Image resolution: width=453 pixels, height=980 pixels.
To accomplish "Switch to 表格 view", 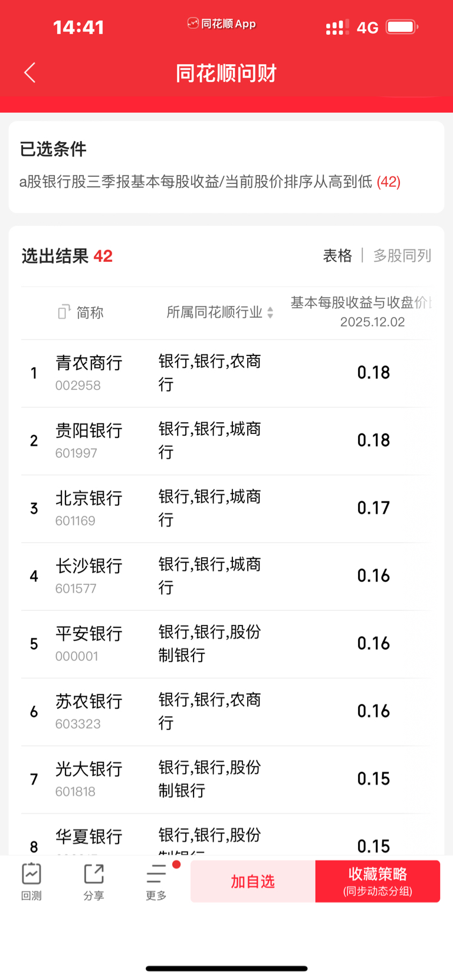I will [337, 255].
